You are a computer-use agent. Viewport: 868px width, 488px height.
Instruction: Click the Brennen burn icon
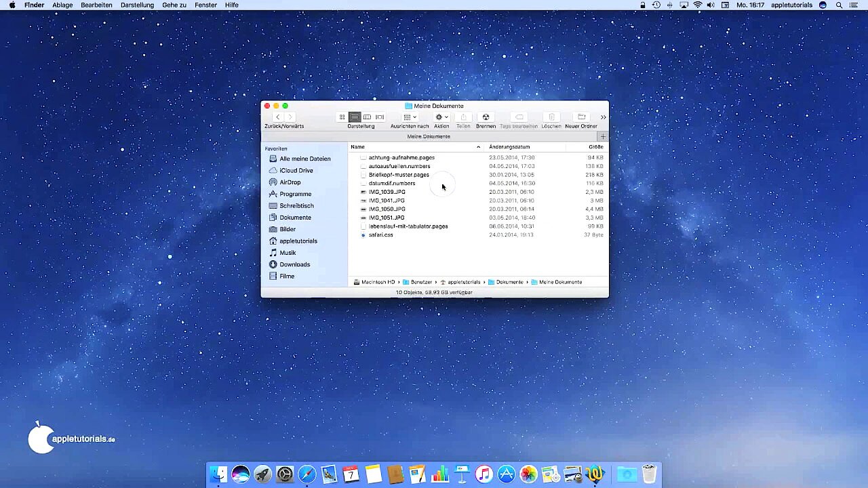[486, 117]
